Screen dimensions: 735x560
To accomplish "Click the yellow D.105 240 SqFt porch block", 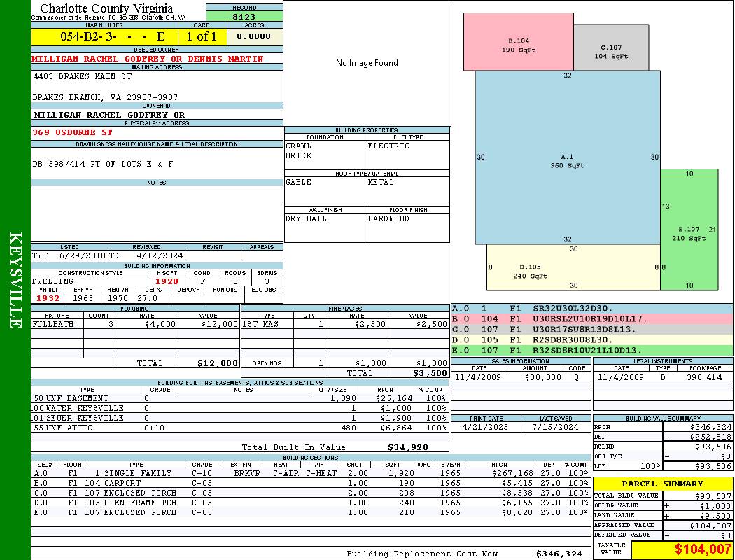I will click(573, 267).
